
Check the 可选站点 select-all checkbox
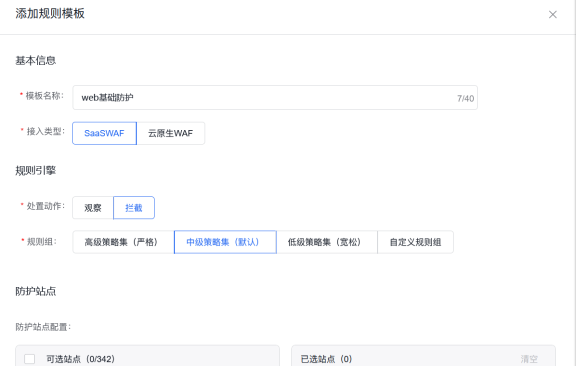[x=29, y=359]
